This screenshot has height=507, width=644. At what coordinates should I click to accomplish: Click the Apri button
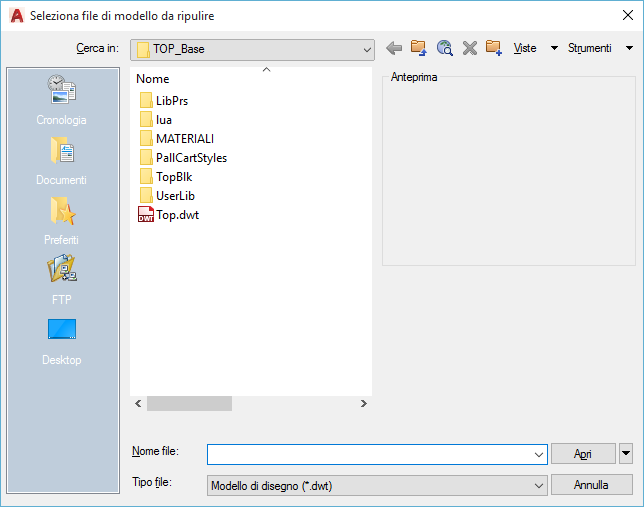pyautogui.click(x=583, y=454)
